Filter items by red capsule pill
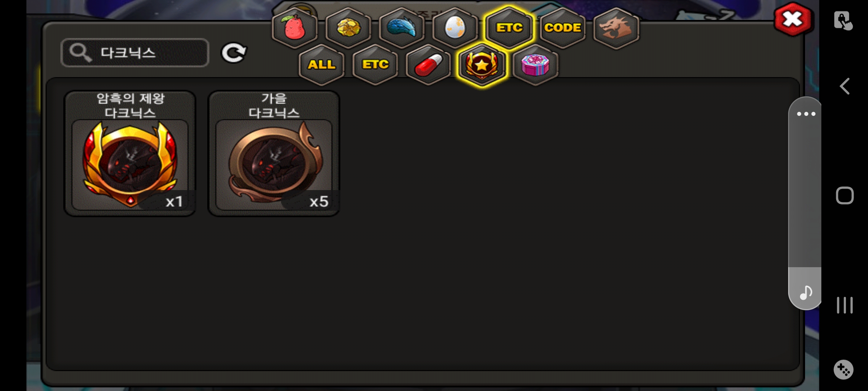This screenshot has width=868, height=391. click(x=428, y=65)
